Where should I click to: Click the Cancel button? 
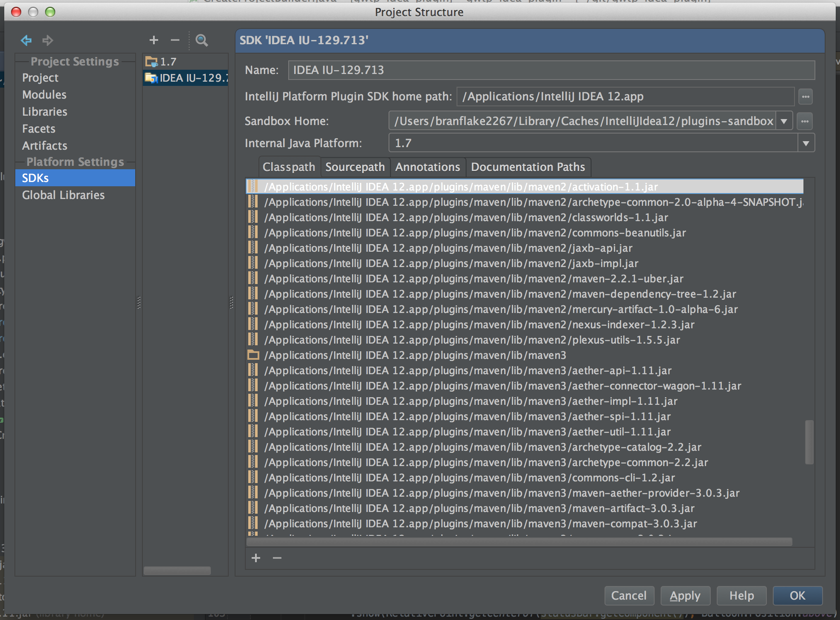point(629,596)
